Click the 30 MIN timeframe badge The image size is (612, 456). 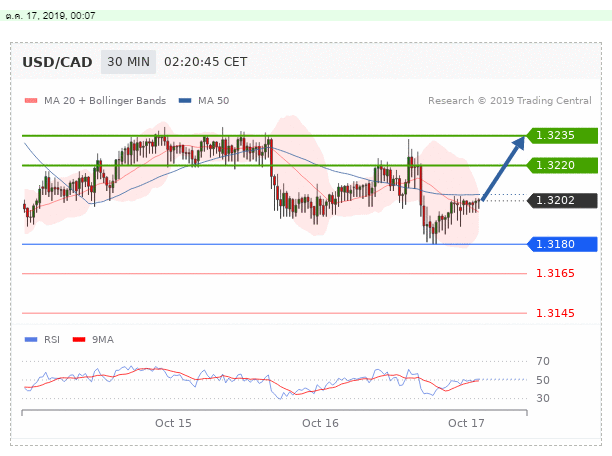[128, 62]
